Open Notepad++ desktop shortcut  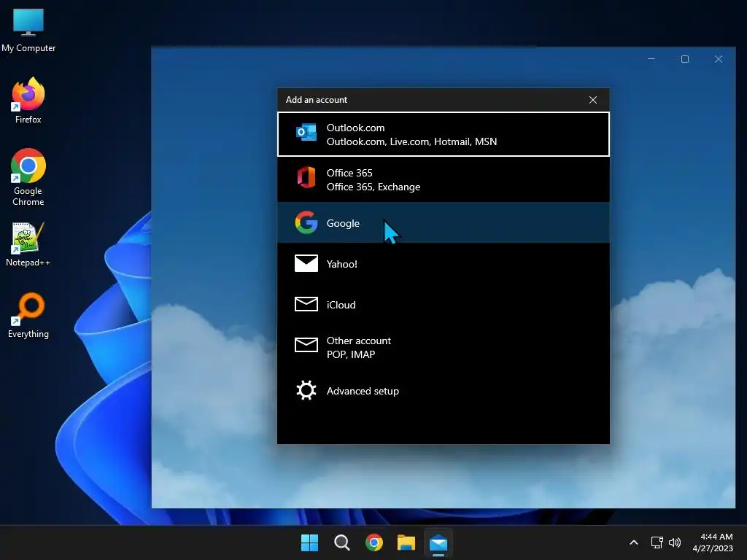[x=28, y=244]
